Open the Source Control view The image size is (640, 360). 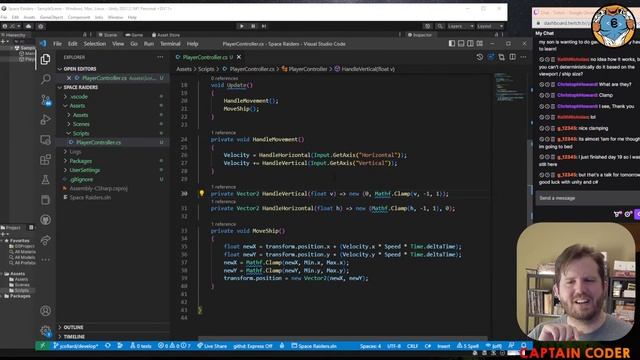(45, 100)
